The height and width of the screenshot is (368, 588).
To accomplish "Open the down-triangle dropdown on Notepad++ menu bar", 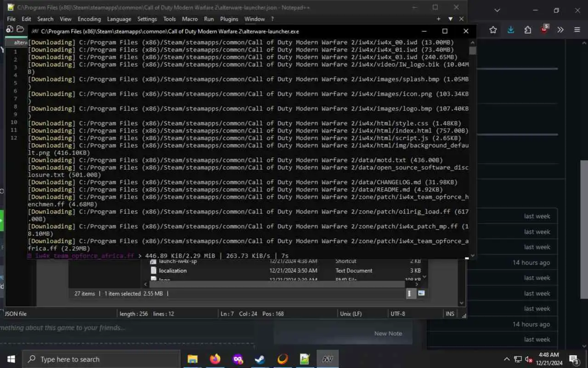I will click(450, 19).
